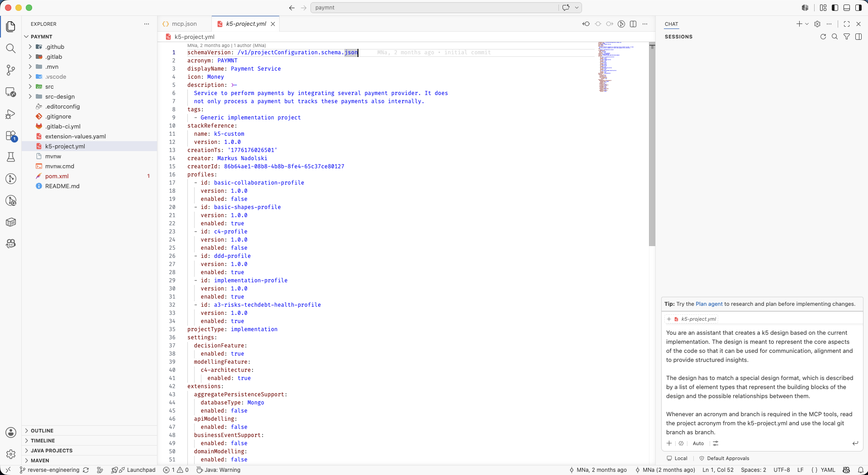Toggle sessions side-by-side view icon
The image size is (868, 475).
click(858, 37)
